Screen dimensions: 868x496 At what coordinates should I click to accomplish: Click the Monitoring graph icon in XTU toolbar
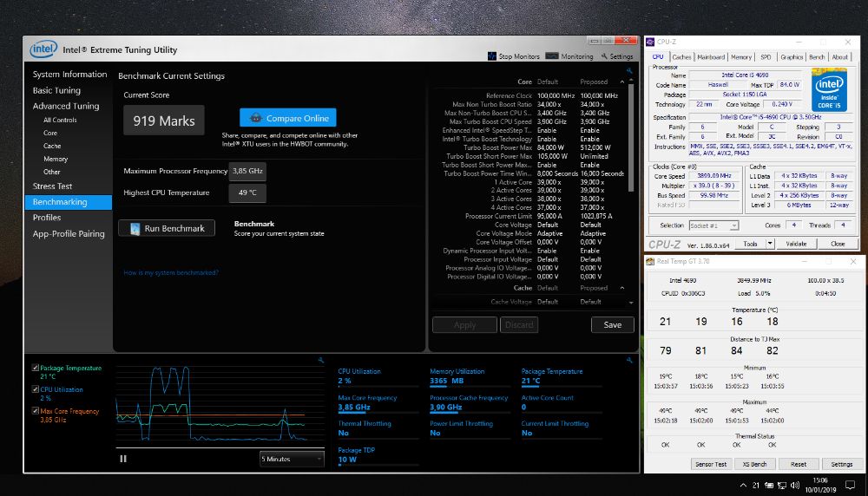551,55
